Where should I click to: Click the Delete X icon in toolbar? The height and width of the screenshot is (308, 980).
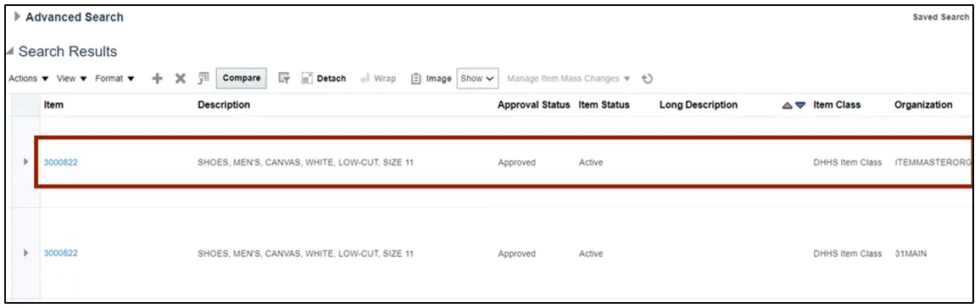coord(180,78)
